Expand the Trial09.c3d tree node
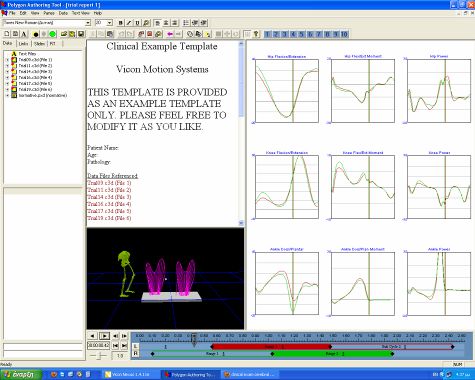Viewport: 475px width, 380px height. 7,60
